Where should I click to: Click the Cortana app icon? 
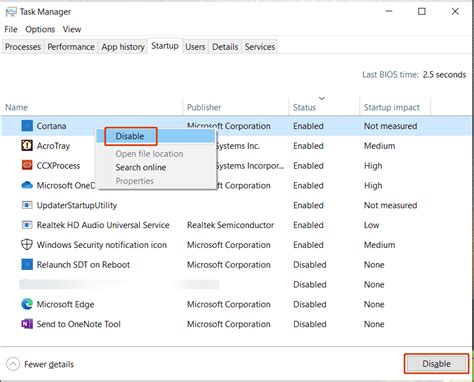27,126
